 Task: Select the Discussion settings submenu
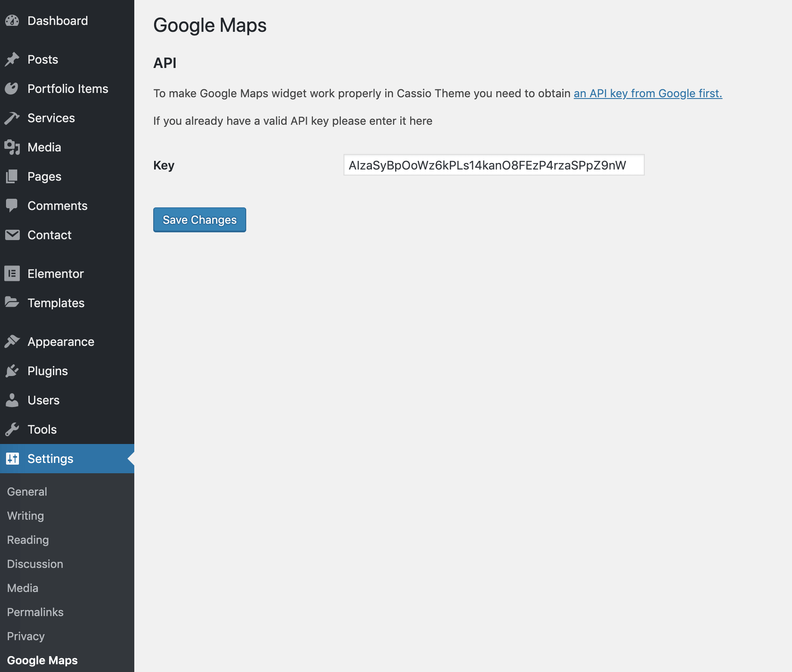(35, 564)
